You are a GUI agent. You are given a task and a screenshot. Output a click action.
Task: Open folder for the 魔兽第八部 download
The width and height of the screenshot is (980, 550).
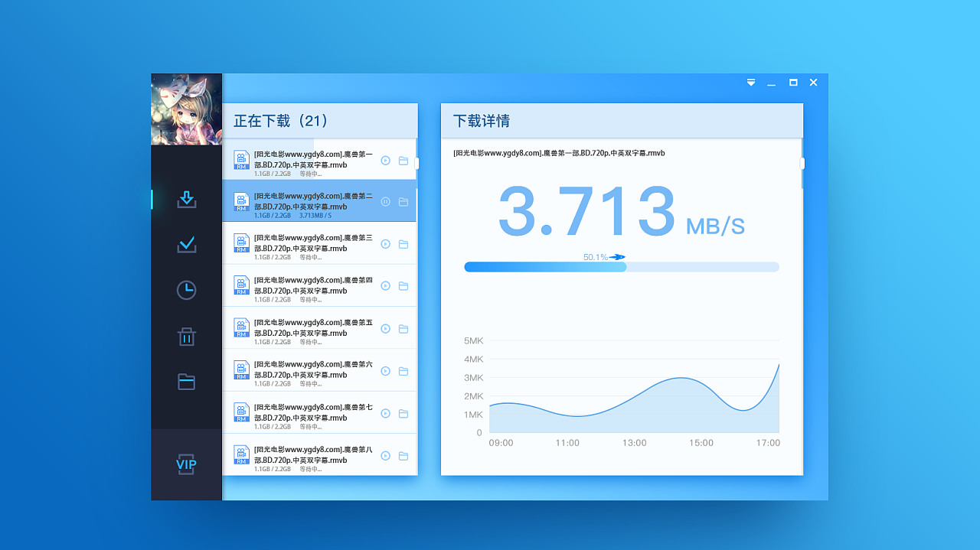[x=403, y=454]
